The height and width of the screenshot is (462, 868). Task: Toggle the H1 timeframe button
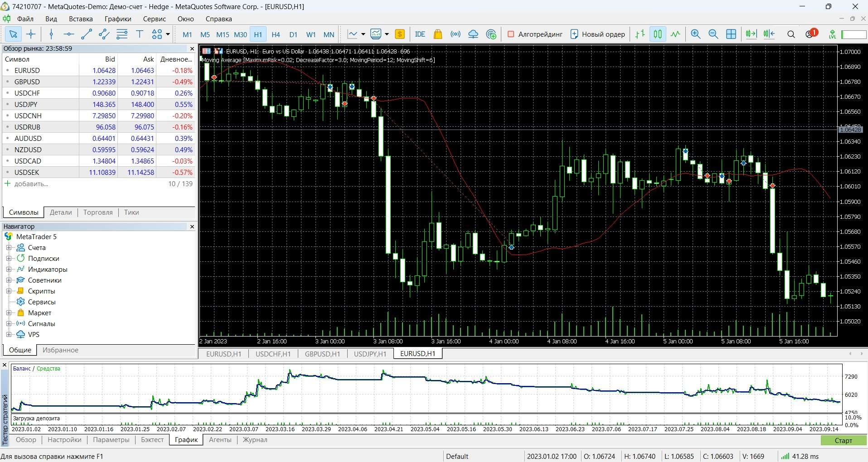258,34
